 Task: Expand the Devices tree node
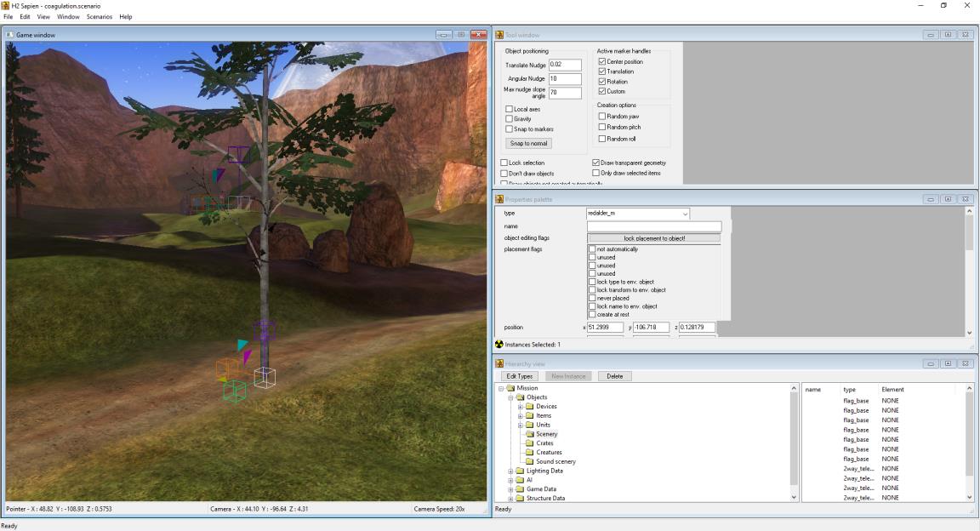pyautogui.click(x=520, y=407)
